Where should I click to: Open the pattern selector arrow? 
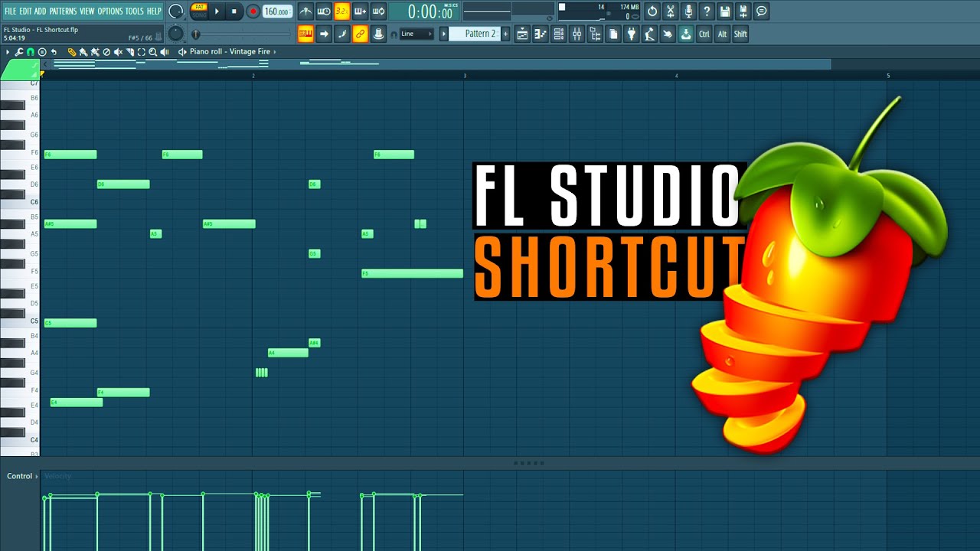coord(443,34)
